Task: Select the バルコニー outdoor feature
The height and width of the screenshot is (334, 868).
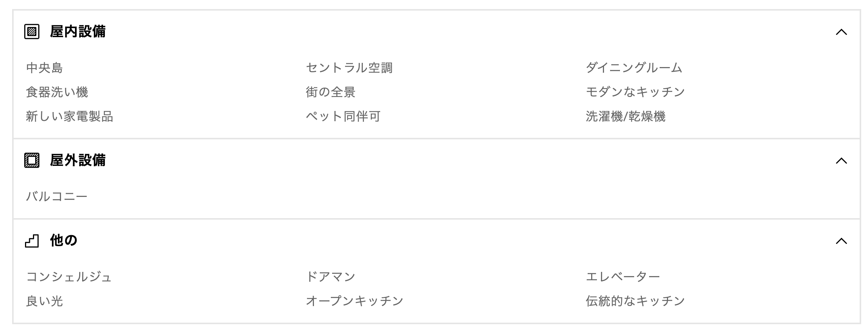Action: click(57, 197)
